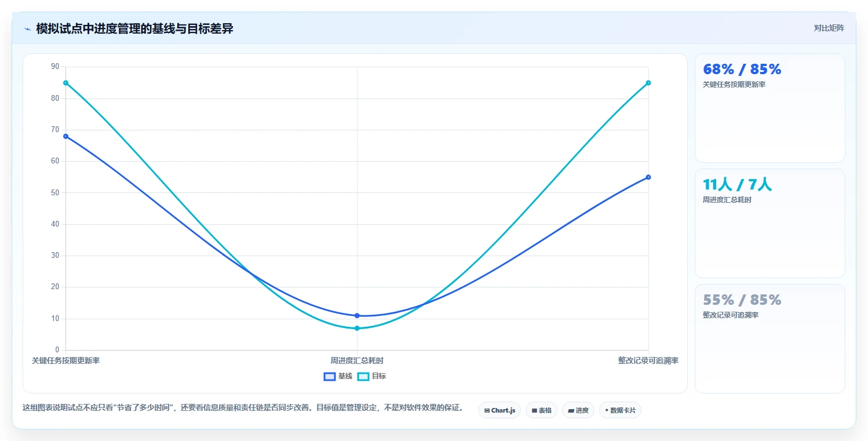Click the 68% / 85% stat card
This screenshot has width=868, height=441.
coord(769,108)
